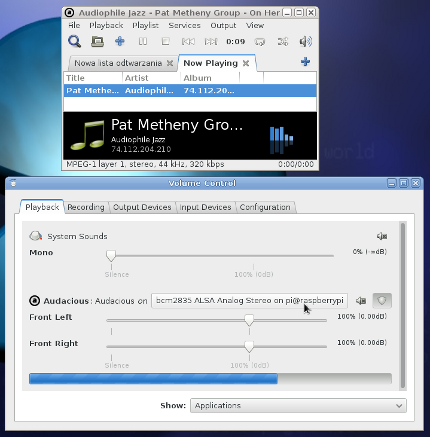Viewport: 430px width, 437px height.
Task: Click the Volume Control window menu icon
Action: coord(13,183)
